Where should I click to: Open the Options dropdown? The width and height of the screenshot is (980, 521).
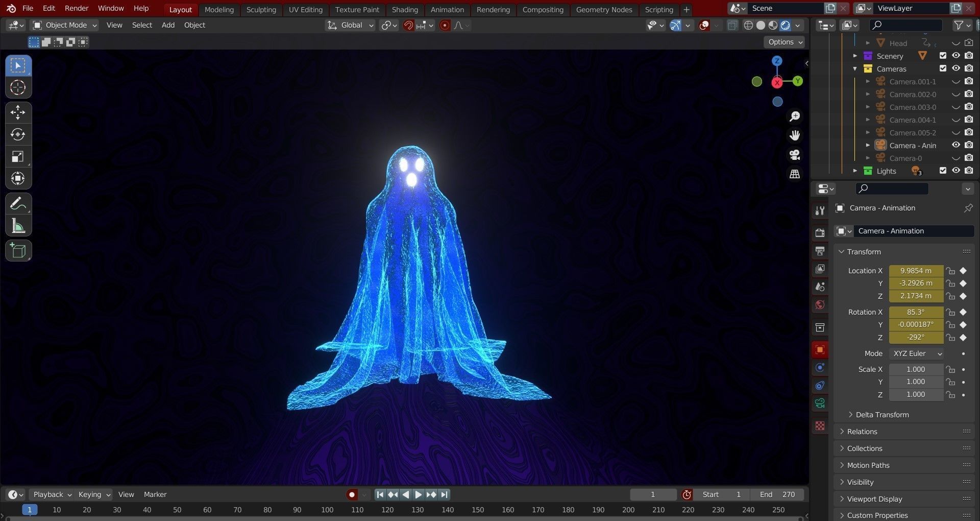(x=785, y=42)
